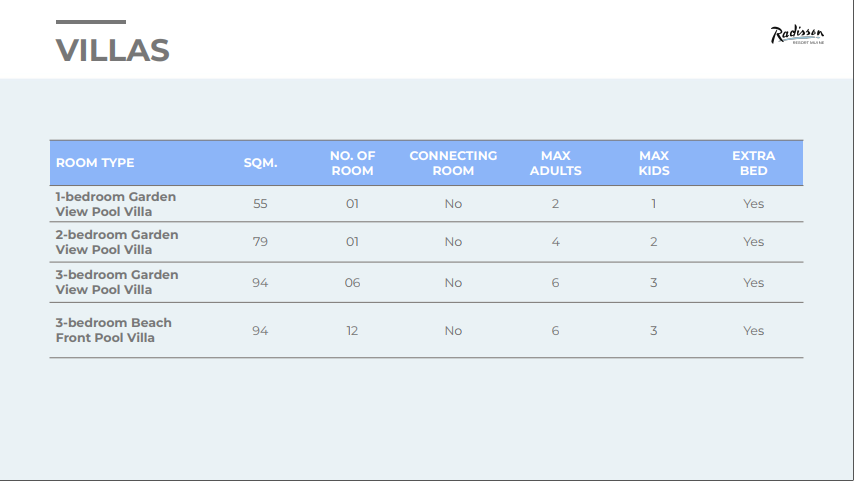Select the room count 06 cell
Screen dimensions: 854x481
pos(352,283)
